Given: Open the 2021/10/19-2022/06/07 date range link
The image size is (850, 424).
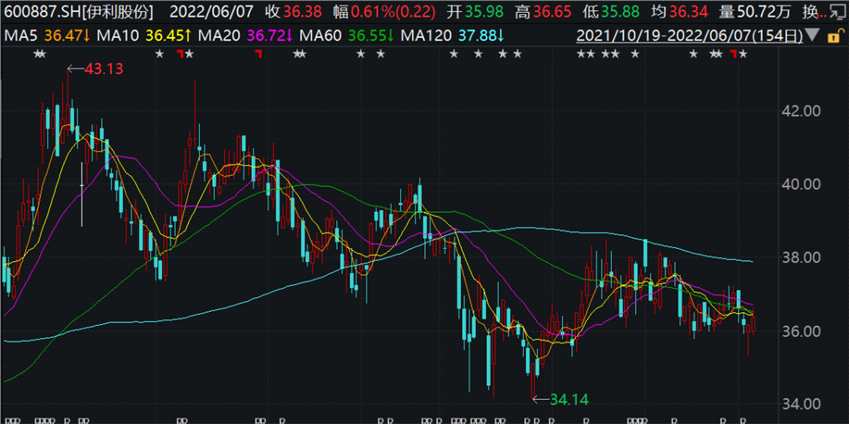Looking at the screenshot, I should 691,36.
